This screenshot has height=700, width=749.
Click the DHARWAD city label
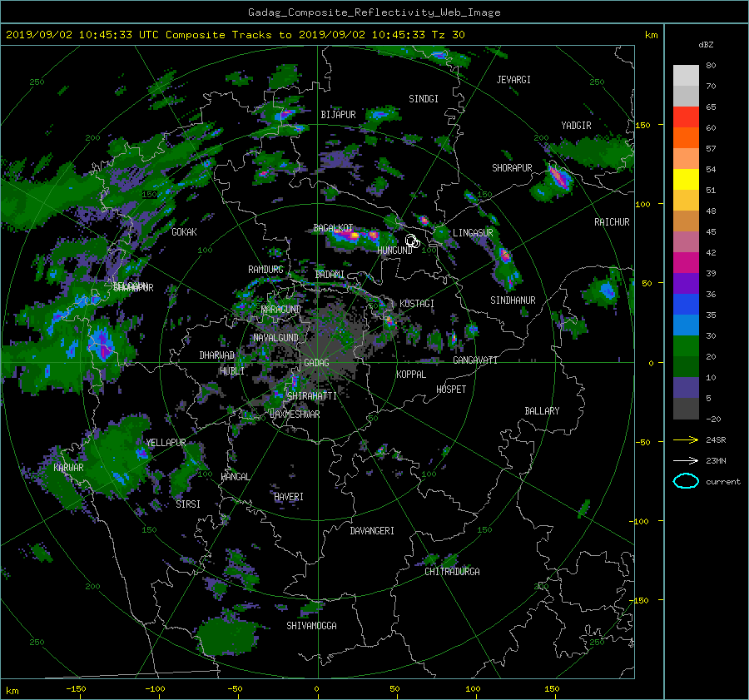pyautogui.click(x=217, y=355)
